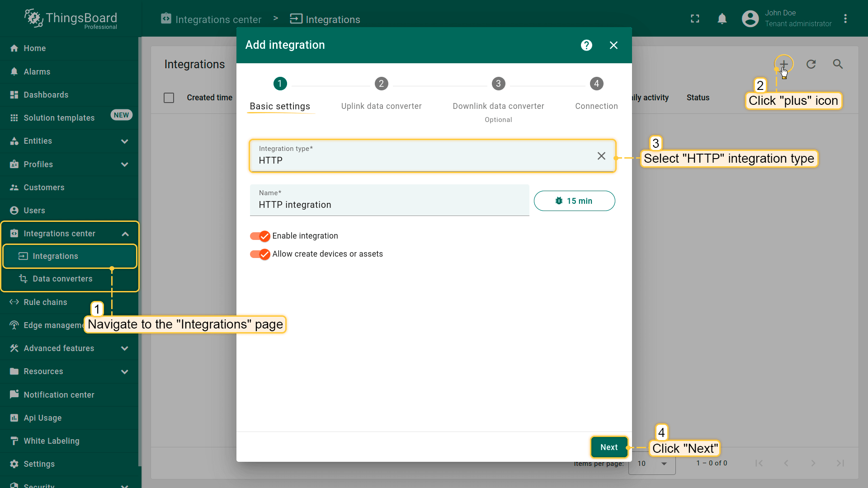Click the help question mark icon
Image resolution: width=868 pixels, height=488 pixels.
coord(586,45)
